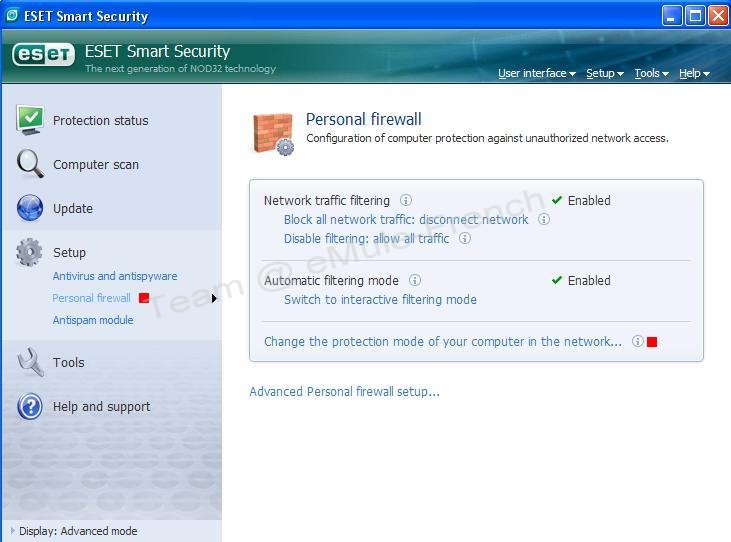Open the Help dropdown in top menu

[694, 73]
